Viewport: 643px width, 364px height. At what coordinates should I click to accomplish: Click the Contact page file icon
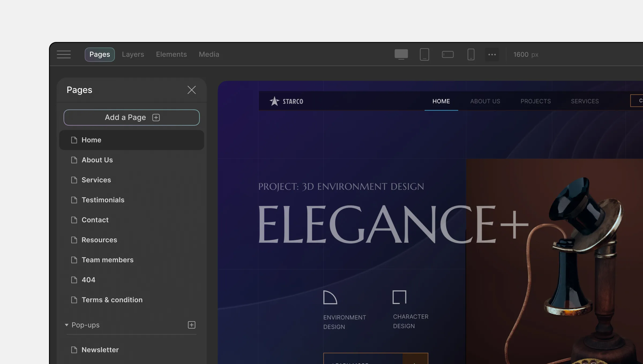[x=74, y=220]
